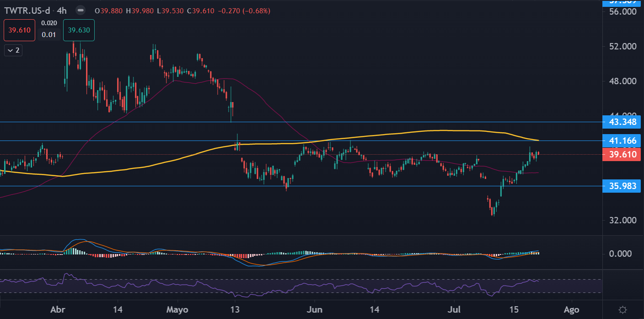Click the Jul label on the time axis

[453, 309]
